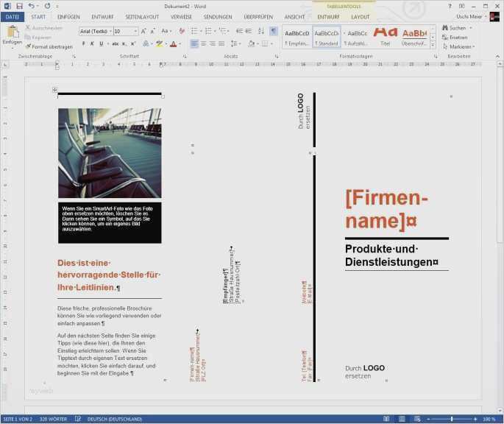
Task: Expand the Formatvorlagen styles gallery
Action: tap(433, 44)
